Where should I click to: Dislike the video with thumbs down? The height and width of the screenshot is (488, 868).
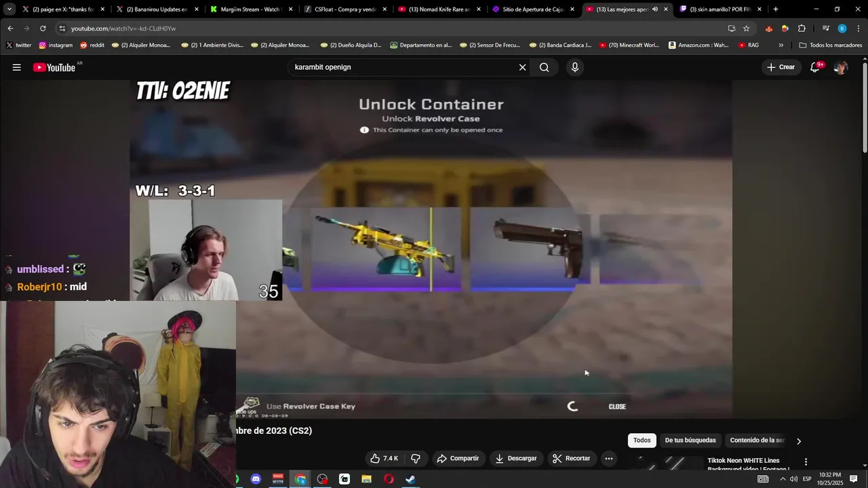416,458
